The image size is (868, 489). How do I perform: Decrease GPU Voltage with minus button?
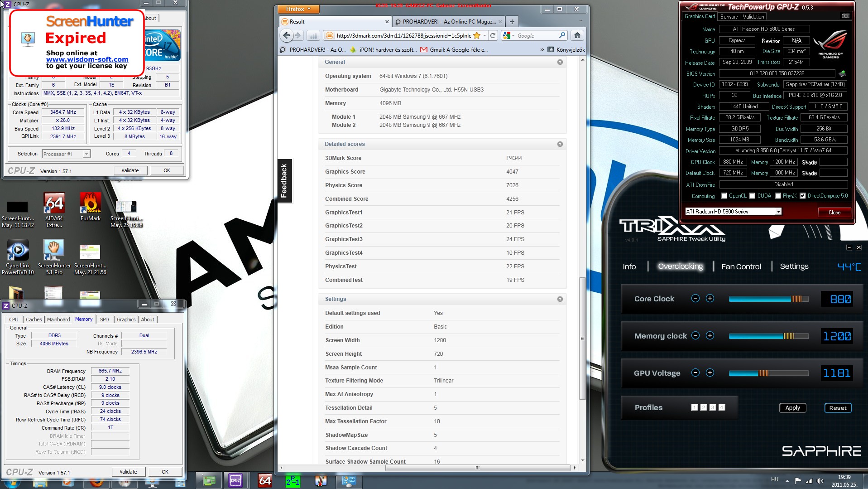(695, 373)
